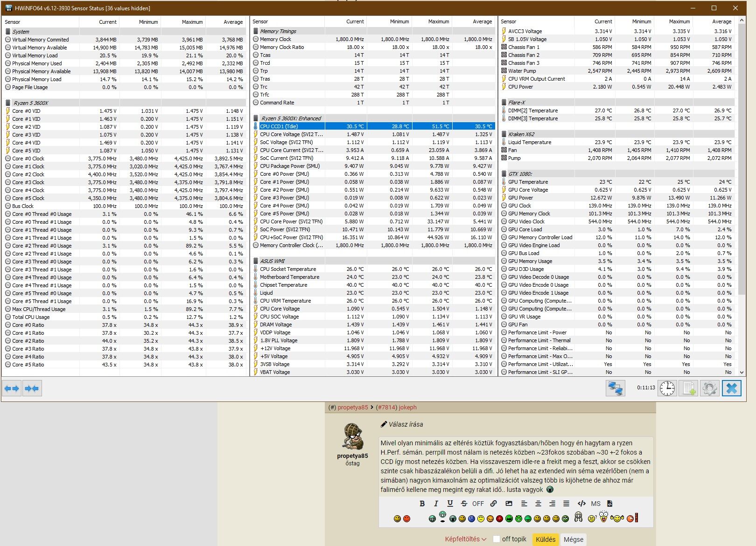756x546 pixels.
Task: Click into the reply text area
Action: tap(516, 466)
